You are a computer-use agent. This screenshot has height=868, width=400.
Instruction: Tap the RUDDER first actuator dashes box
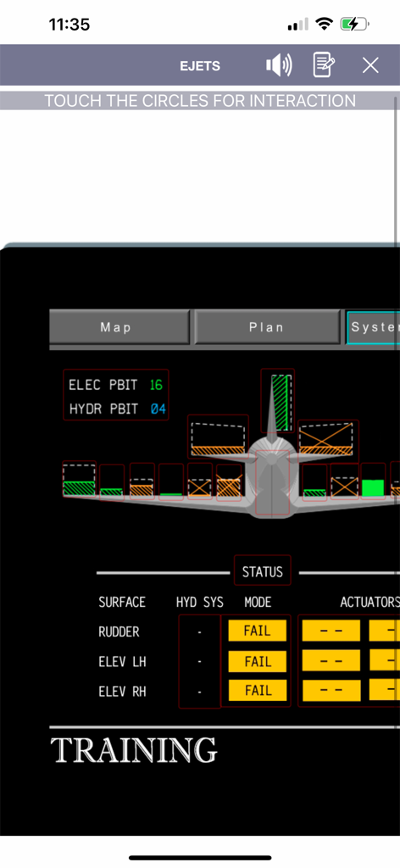click(331, 631)
